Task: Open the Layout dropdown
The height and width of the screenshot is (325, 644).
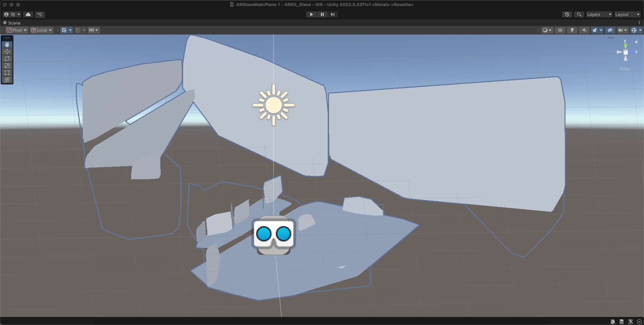Action: (x=627, y=14)
